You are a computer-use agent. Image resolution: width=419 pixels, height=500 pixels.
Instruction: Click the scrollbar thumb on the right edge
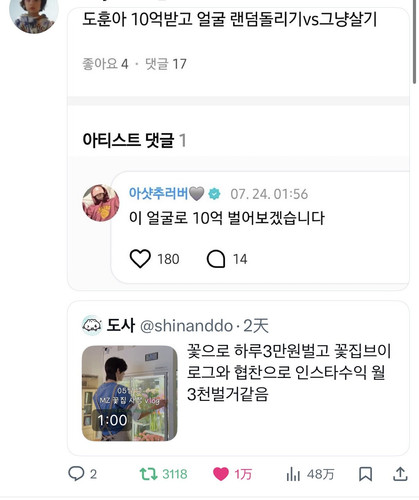click(x=414, y=41)
